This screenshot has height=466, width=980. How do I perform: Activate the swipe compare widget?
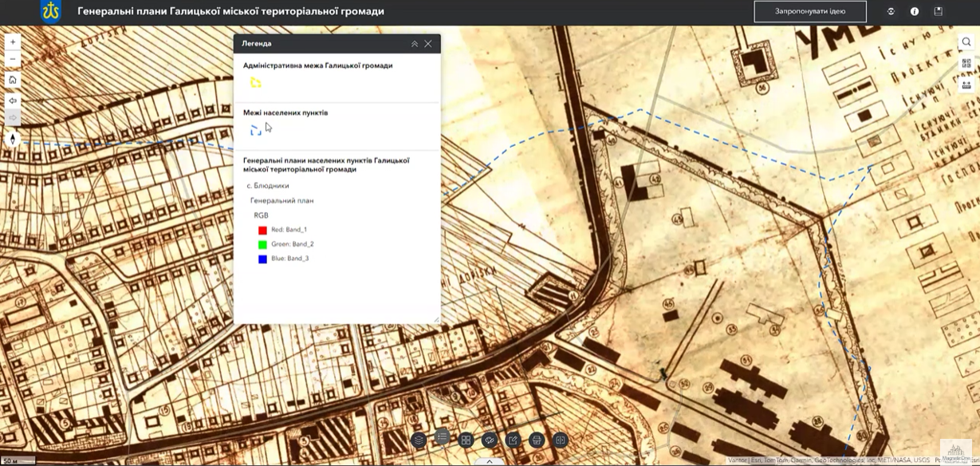click(x=560, y=440)
